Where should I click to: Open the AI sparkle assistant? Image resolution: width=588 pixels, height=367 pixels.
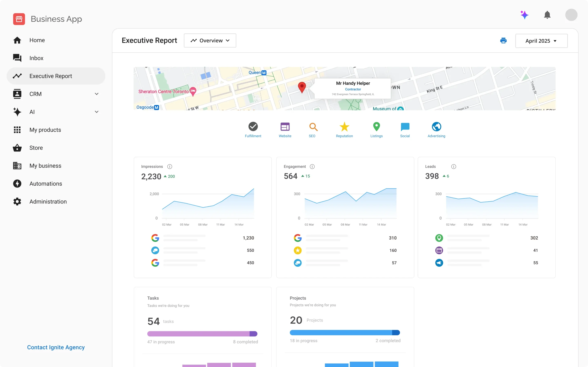click(525, 15)
